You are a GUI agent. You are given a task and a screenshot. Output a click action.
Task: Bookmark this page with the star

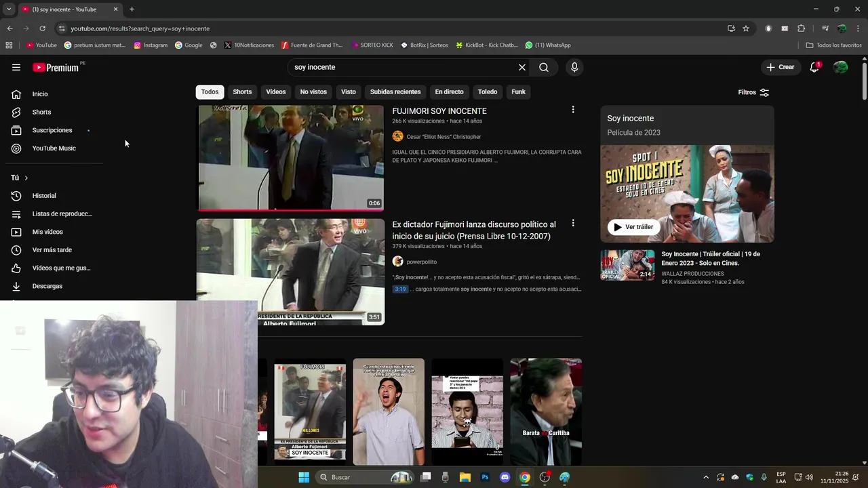tap(746, 28)
